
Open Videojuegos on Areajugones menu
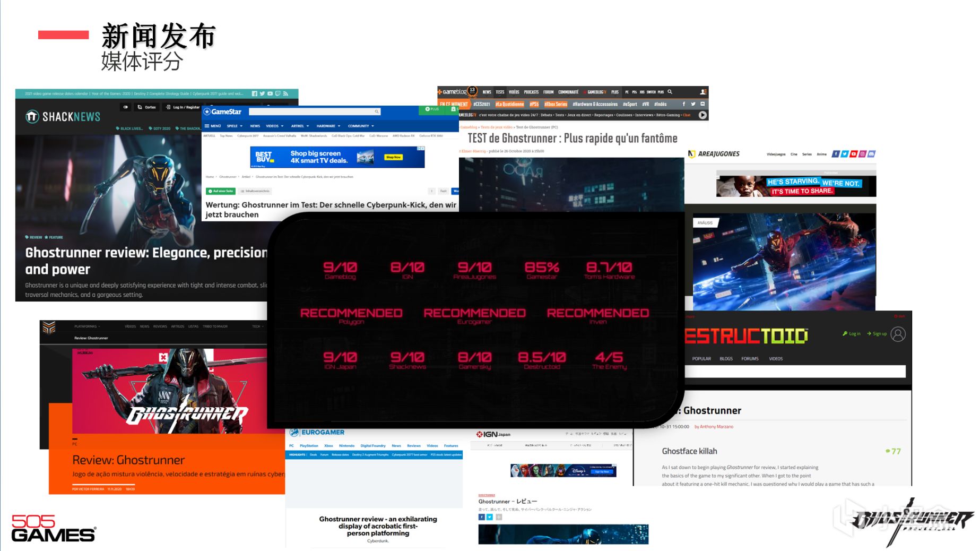coord(776,154)
